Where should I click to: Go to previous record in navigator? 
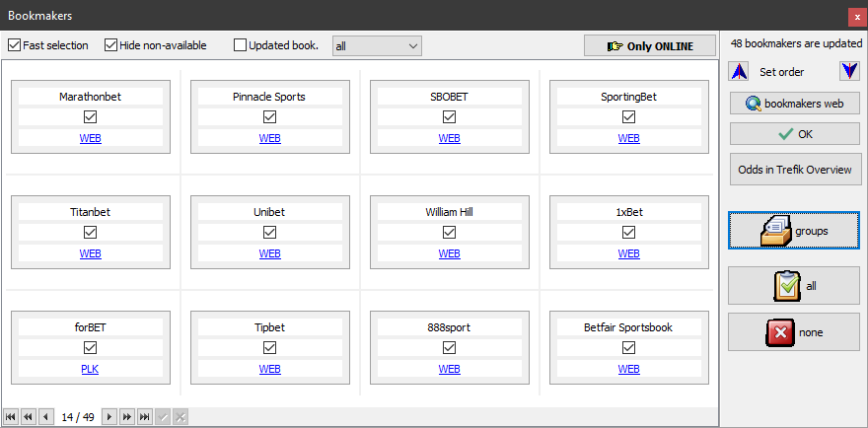44,417
